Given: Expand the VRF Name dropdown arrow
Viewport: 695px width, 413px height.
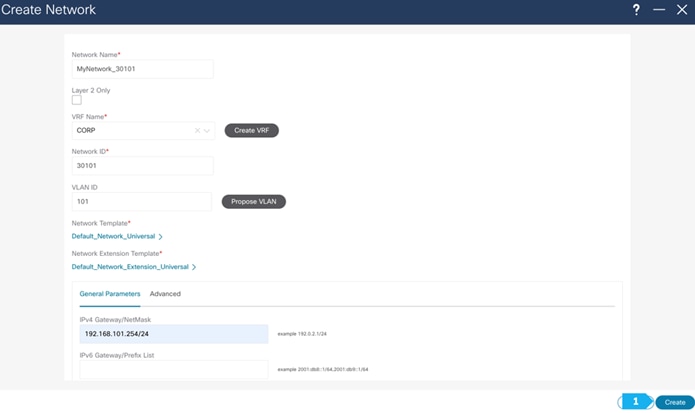Looking at the screenshot, I should click(x=207, y=130).
